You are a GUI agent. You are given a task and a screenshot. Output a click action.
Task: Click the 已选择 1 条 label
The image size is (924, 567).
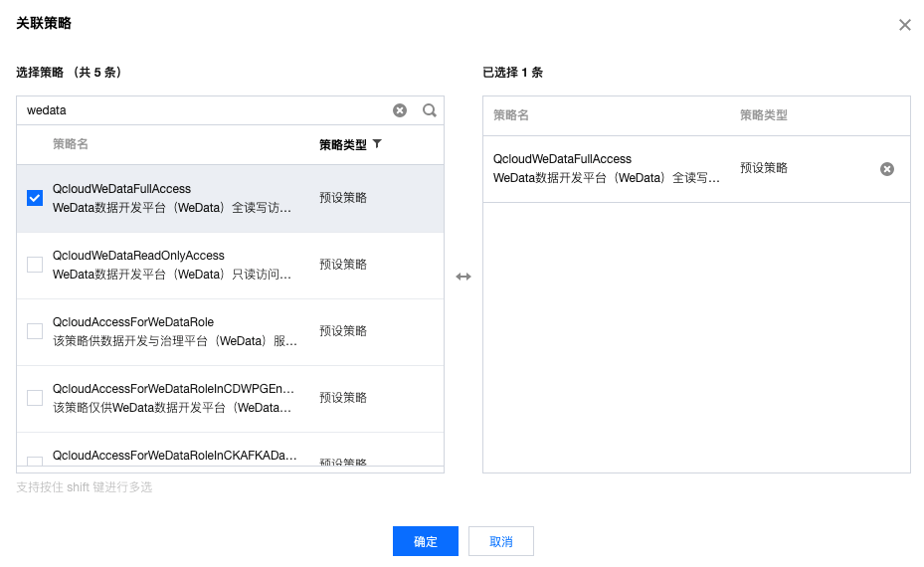tap(512, 72)
